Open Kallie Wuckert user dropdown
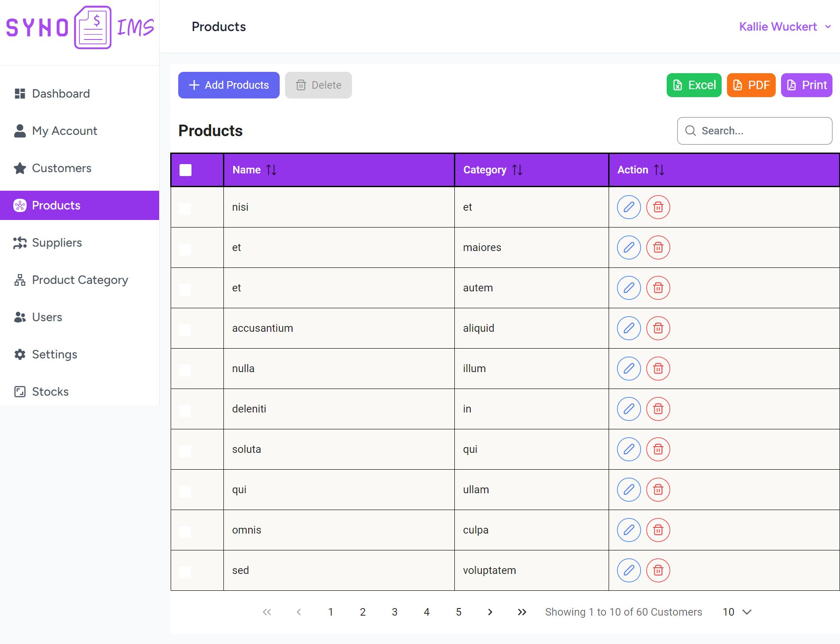The width and height of the screenshot is (840, 644). pyautogui.click(x=785, y=27)
